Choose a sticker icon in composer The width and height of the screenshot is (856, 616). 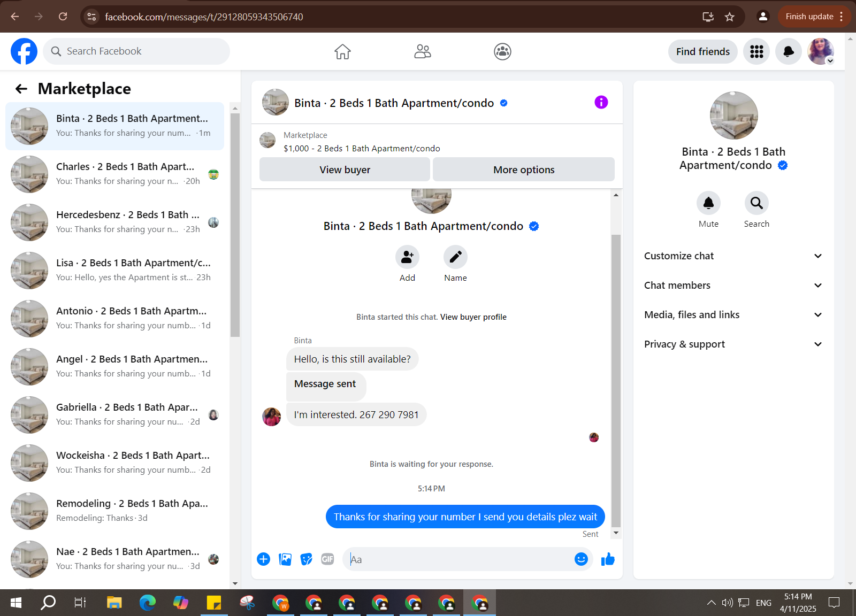(x=307, y=559)
